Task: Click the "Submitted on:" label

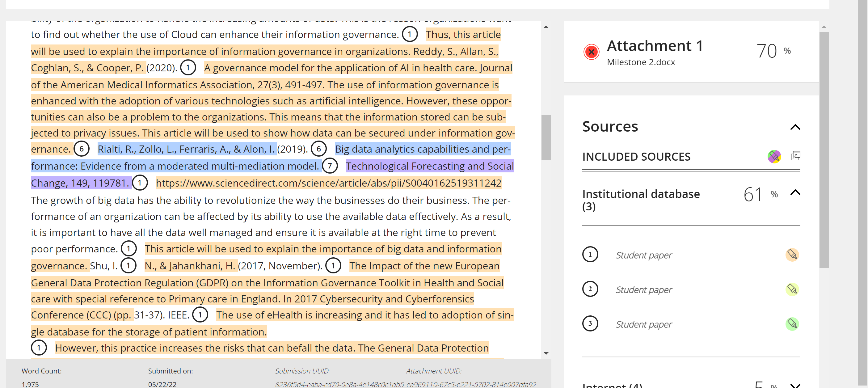Action: point(171,371)
